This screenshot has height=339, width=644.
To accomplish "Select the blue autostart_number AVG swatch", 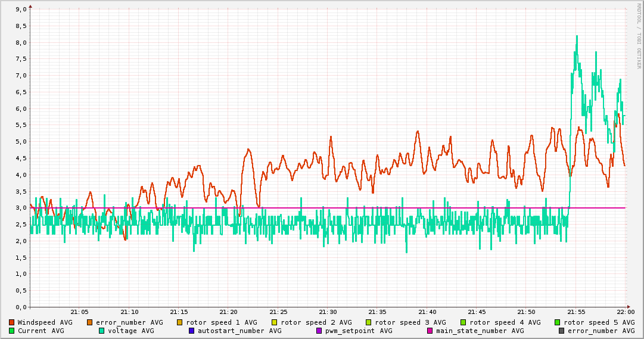I will pos(192,331).
